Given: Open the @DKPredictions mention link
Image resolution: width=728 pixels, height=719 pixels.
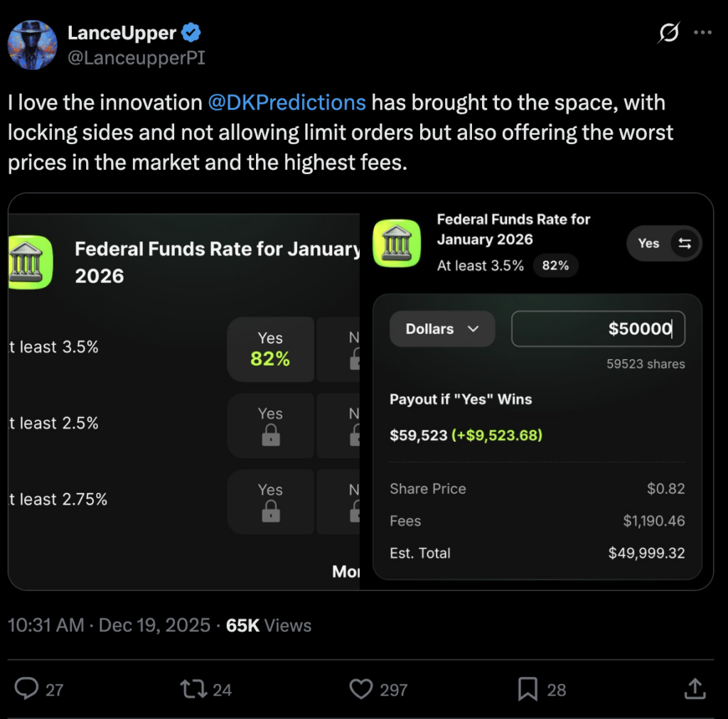Looking at the screenshot, I should (287, 102).
